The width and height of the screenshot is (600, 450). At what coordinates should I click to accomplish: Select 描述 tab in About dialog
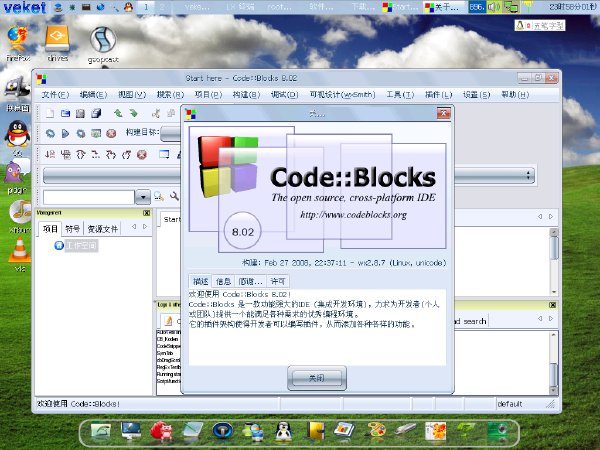click(200, 282)
